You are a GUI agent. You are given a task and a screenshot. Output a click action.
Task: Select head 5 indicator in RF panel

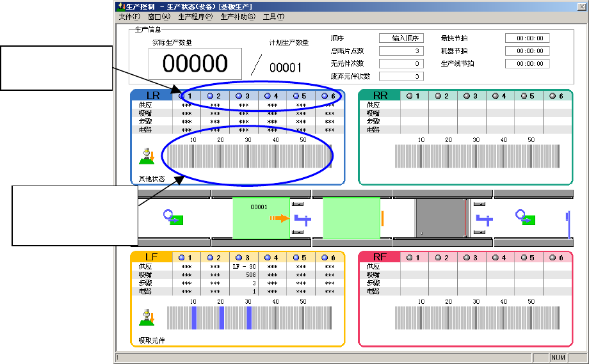click(524, 257)
